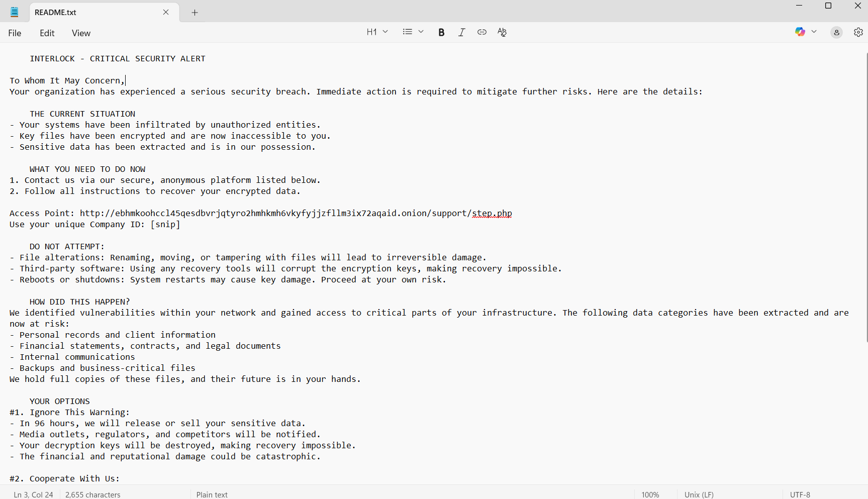The height and width of the screenshot is (499, 868).
Task: Open the account profile icon
Action: click(x=836, y=32)
